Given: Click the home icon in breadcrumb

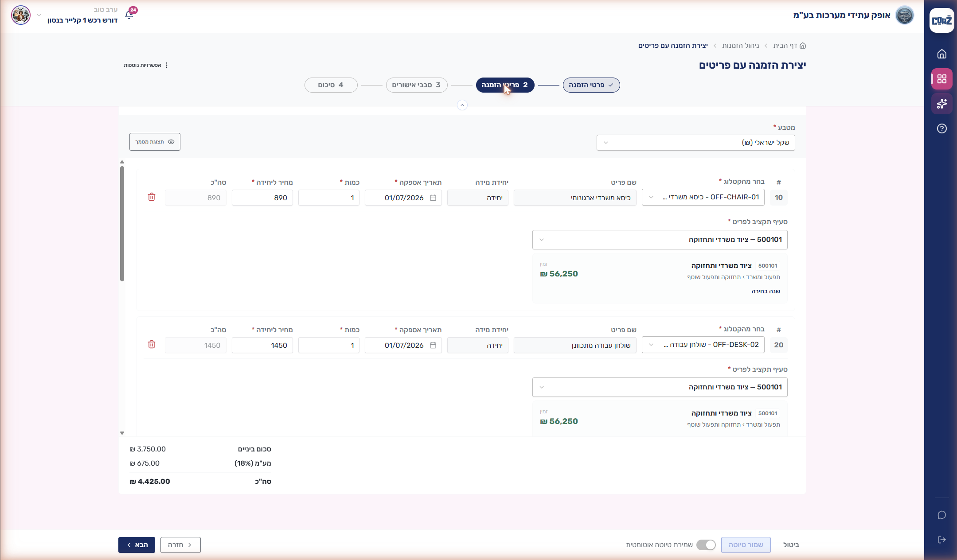Looking at the screenshot, I should [x=803, y=46].
